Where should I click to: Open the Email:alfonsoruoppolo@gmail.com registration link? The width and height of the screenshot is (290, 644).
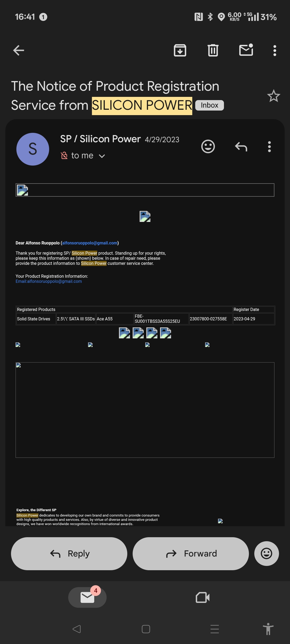[x=49, y=281]
